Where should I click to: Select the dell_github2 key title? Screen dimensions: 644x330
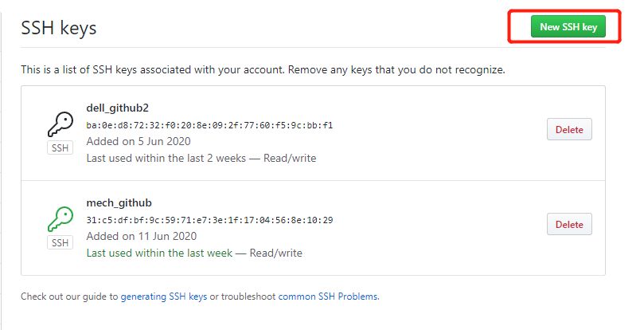[118, 108]
